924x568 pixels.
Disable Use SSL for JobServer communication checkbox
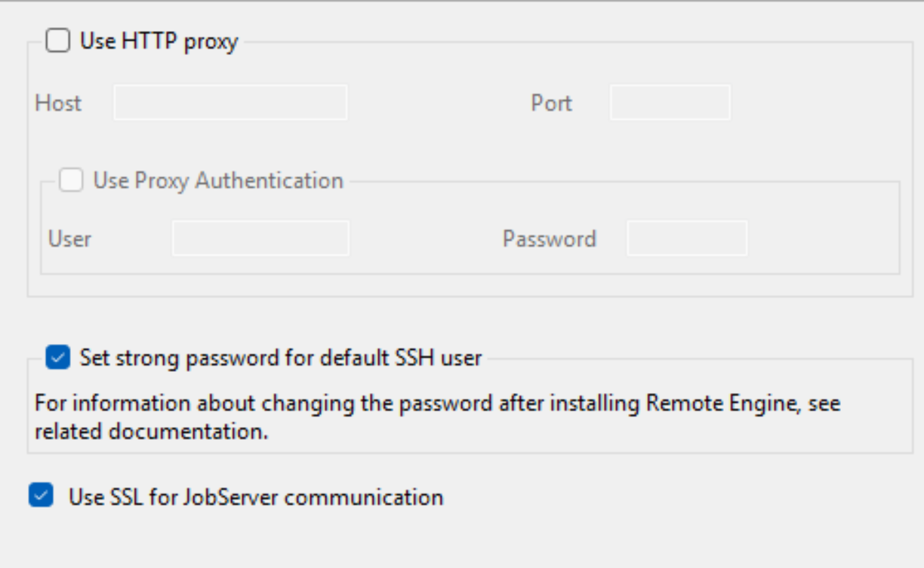tap(41, 496)
